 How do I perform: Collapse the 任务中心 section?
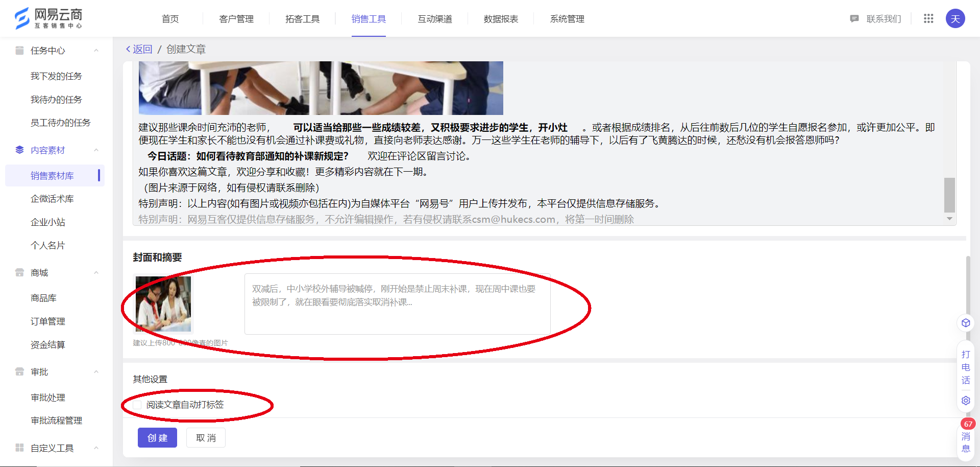click(x=96, y=50)
